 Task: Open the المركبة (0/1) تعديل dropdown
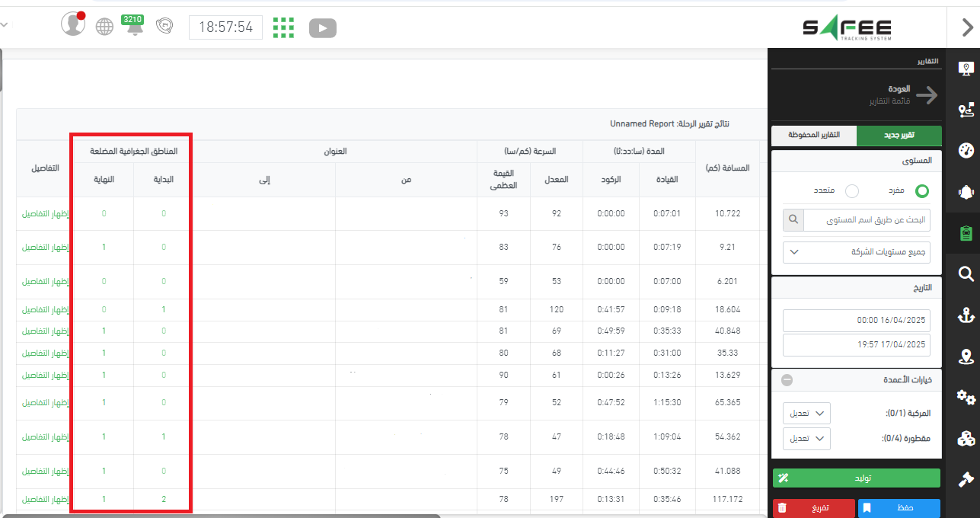806,414
